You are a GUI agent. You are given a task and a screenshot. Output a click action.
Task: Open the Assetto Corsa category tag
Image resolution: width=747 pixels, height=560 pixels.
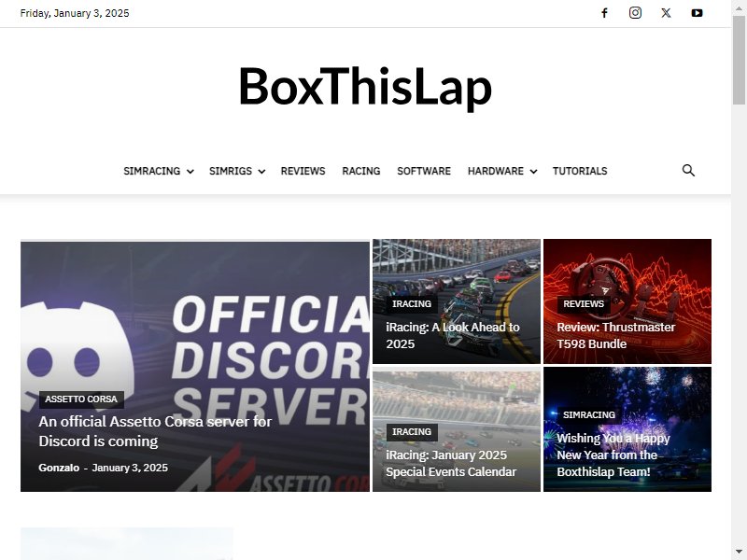point(81,399)
